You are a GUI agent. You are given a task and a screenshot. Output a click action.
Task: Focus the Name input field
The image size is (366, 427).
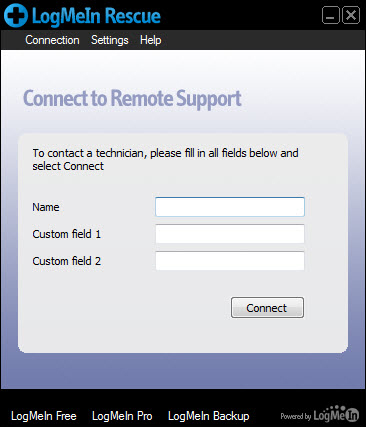pyautogui.click(x=230, y=207)
